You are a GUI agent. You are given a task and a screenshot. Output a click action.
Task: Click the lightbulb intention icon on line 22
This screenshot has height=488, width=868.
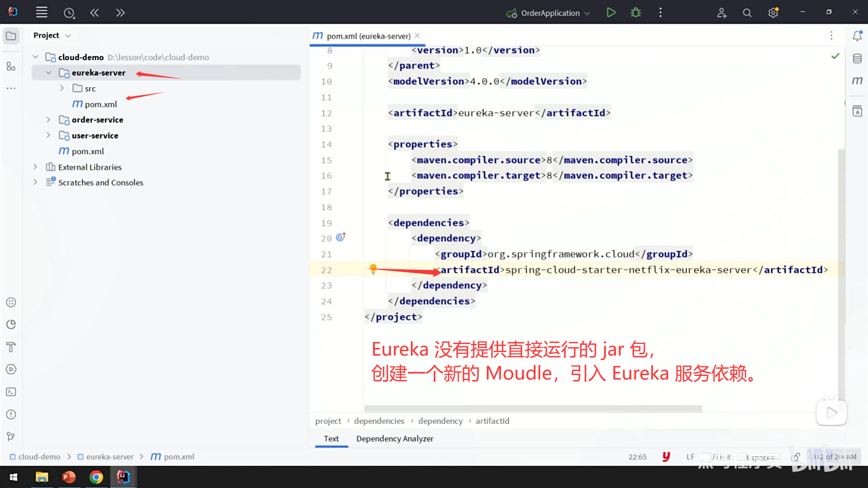click(373, 269)
